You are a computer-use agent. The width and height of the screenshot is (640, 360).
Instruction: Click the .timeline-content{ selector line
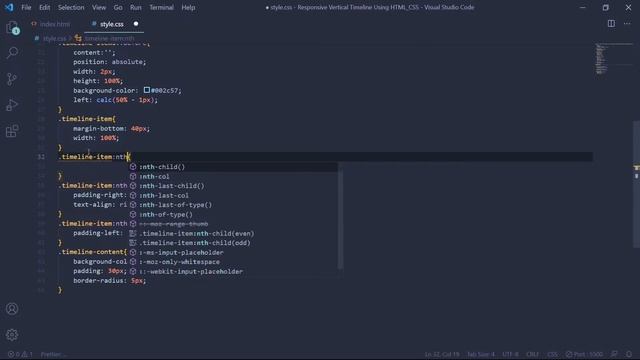click(x=94, y=252)
